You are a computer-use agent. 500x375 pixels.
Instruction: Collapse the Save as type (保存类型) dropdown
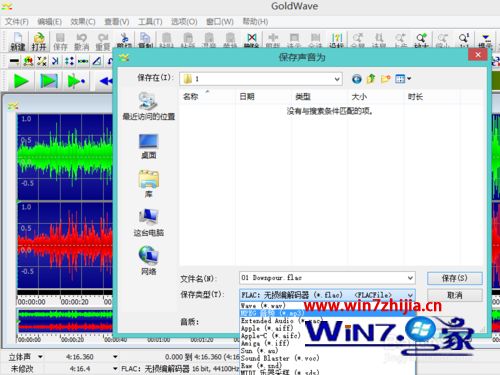pyautogui.click(x=410, y=295)
